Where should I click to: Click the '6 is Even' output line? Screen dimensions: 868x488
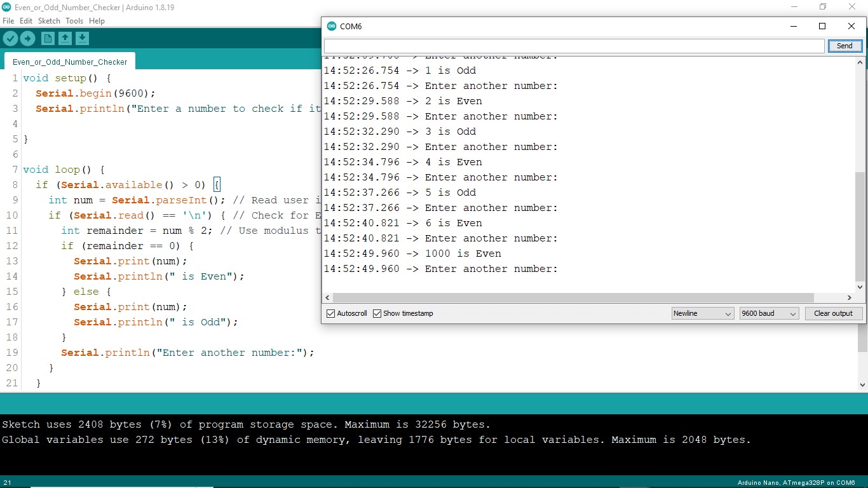tap(403, 223)
